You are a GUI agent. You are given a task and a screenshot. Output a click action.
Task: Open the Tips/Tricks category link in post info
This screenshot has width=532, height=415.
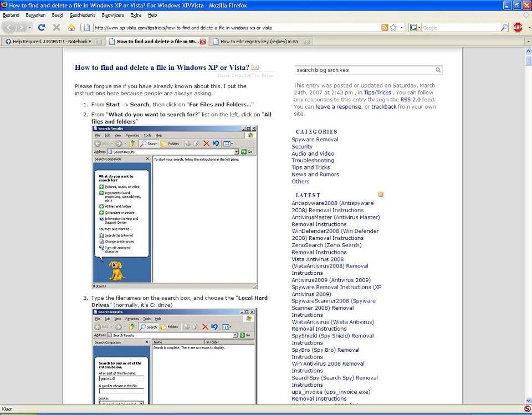pos(377,93)
